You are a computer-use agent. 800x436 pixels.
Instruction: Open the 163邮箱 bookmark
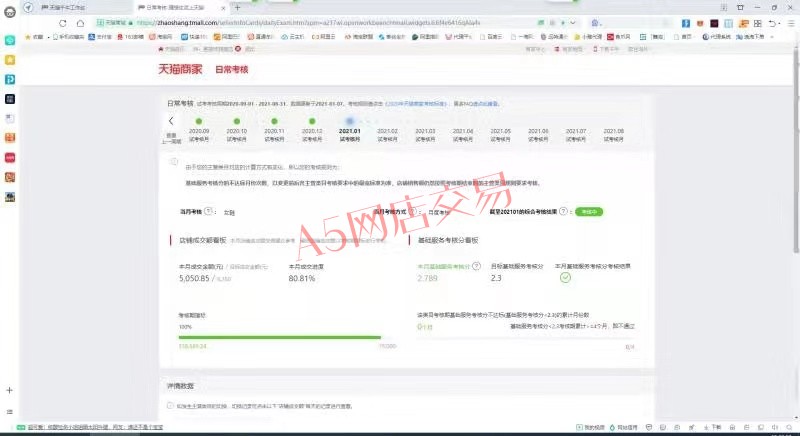(x=131, y=37)
